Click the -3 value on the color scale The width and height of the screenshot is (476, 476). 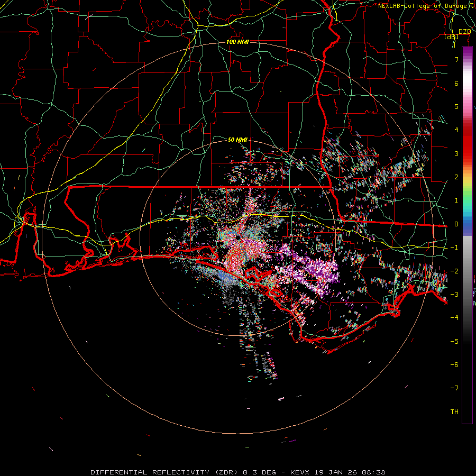[454, 295]
